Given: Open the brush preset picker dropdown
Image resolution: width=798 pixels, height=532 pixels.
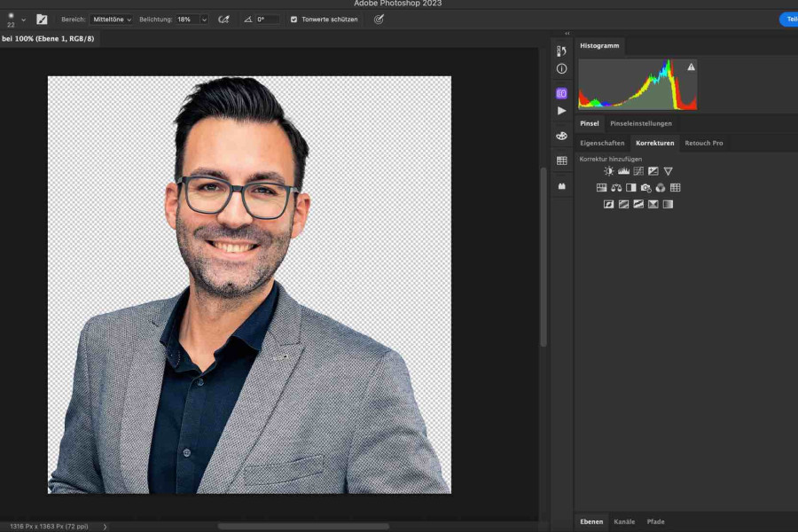Looking at the screenshot, I should point(22,19).
